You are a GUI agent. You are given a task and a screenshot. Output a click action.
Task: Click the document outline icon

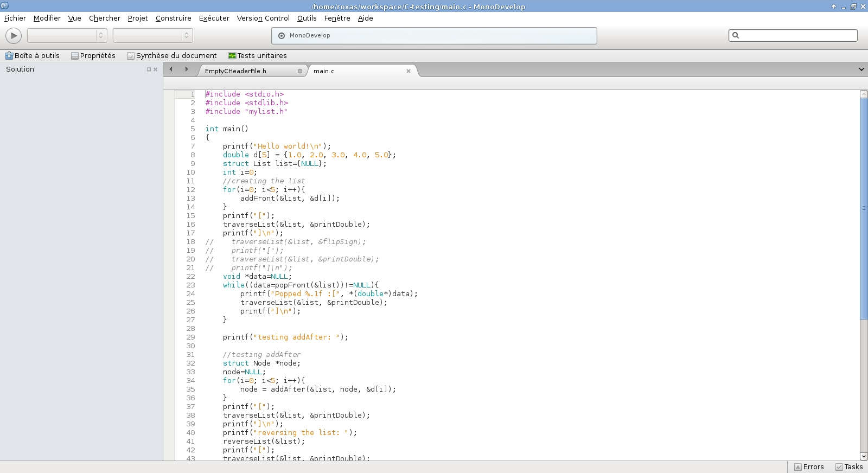pos(131,55)
